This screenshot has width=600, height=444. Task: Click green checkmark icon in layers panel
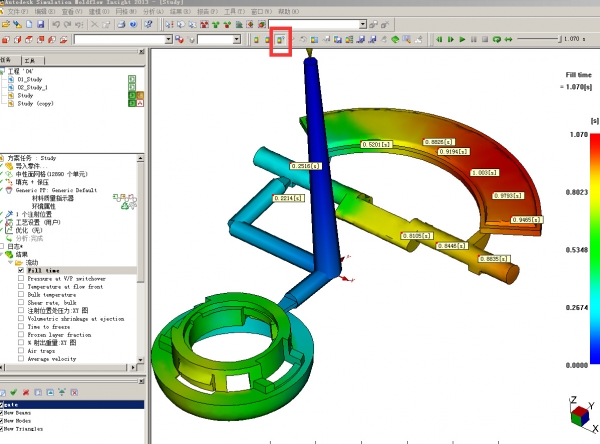(x=14, y=392)
